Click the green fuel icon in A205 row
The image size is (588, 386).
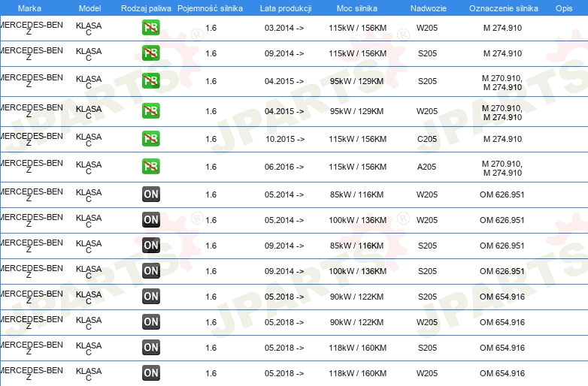(150, 166)
